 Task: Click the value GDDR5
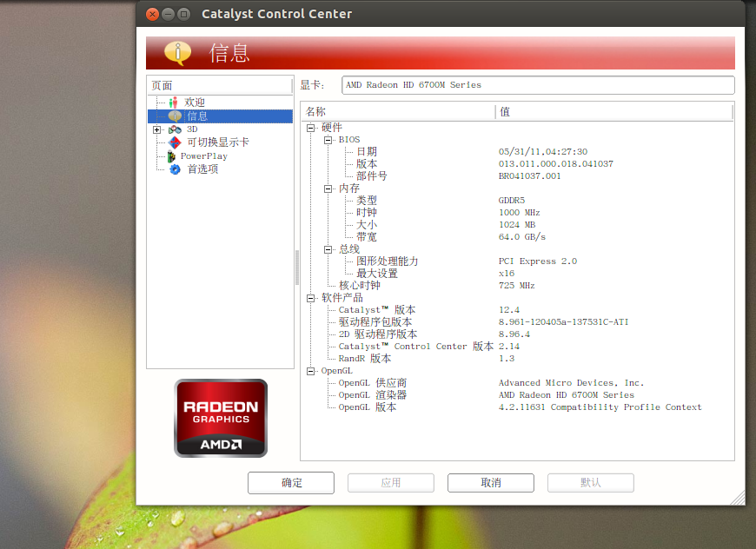tap(512, 201)
